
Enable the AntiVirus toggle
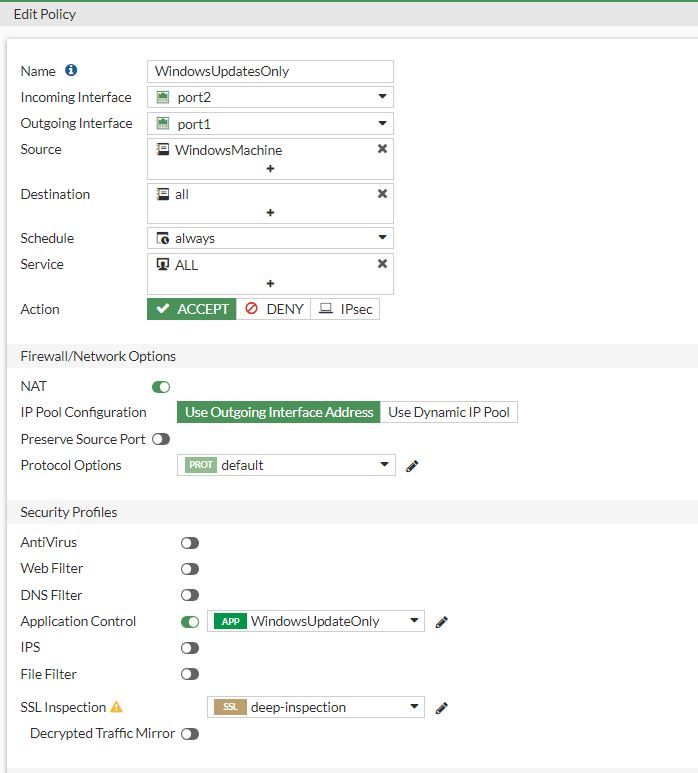190,543
